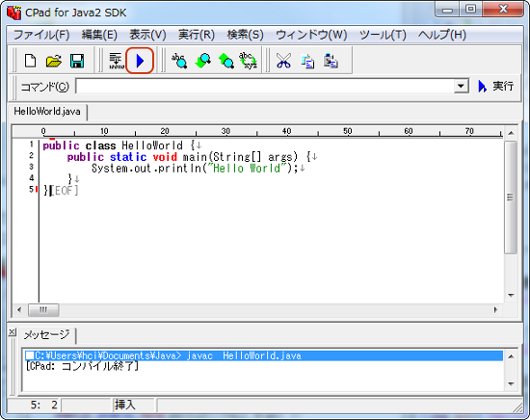Copy using the duplicate pages icon

307,61
